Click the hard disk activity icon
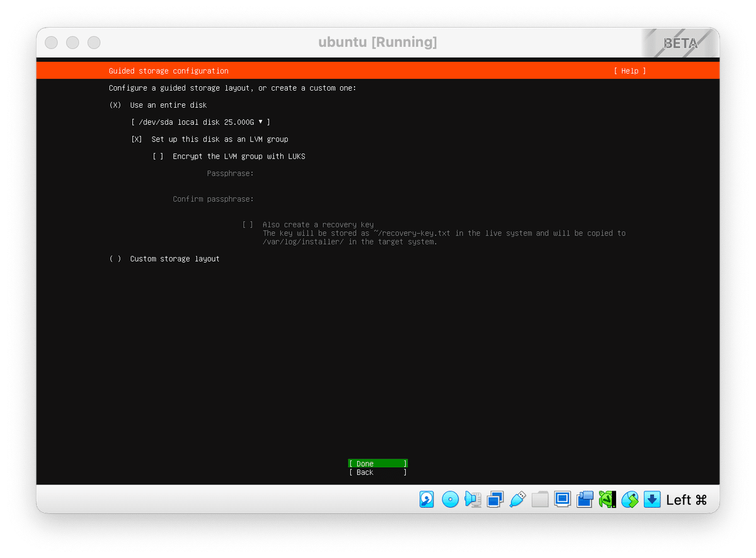Screen dimensions: 756x558 point(427,499)
